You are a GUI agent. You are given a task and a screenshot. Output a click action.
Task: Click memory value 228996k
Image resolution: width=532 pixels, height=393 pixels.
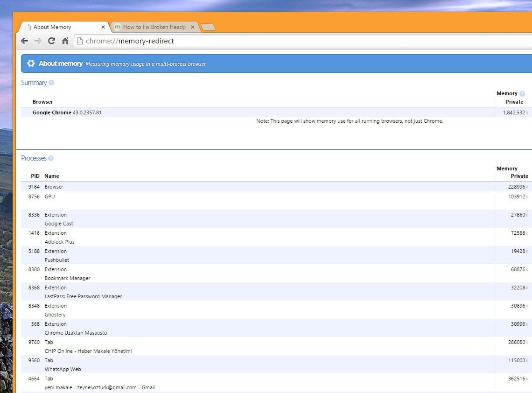[518, 187]
